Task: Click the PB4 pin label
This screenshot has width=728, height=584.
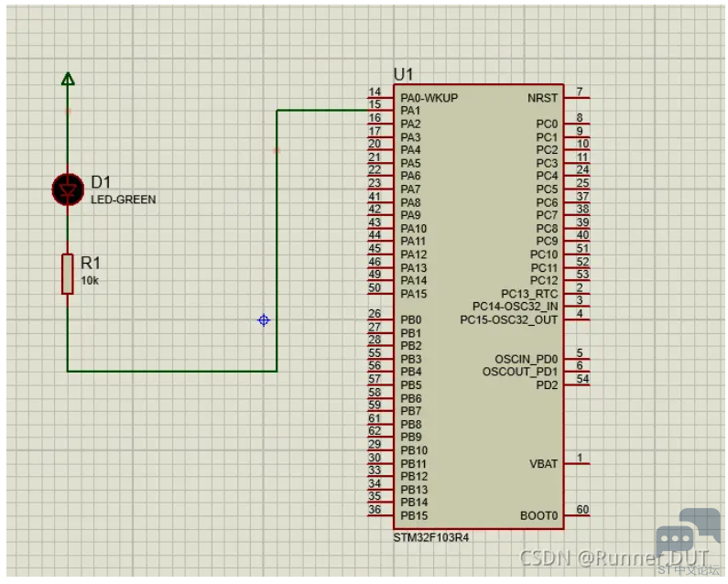Action: tap(411, 373)
